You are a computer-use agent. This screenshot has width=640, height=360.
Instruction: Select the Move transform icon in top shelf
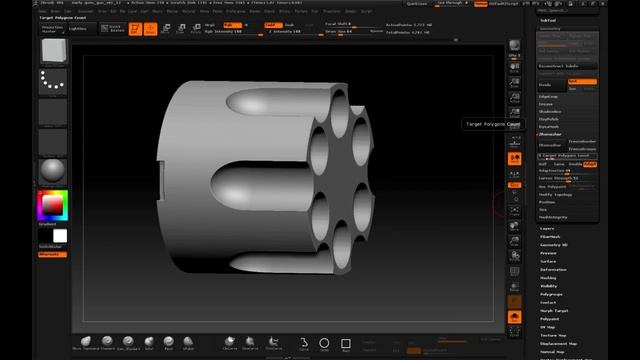[166, 29]
